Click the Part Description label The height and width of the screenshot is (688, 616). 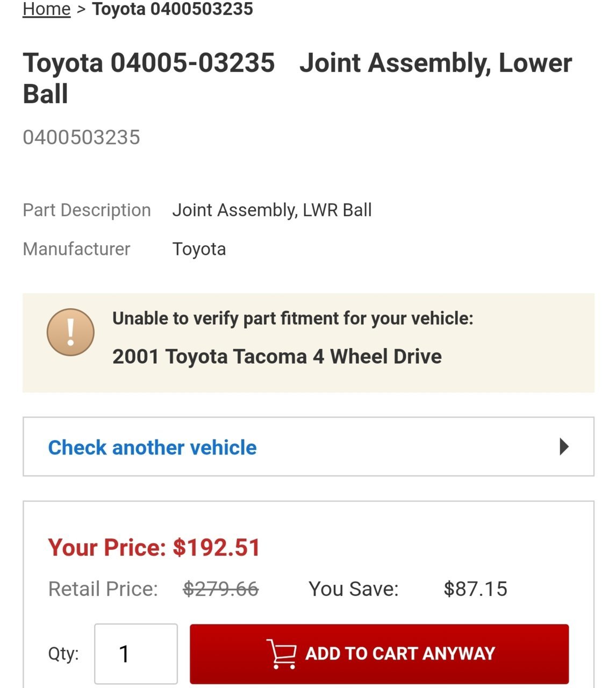pyautogui.click(x=87, y=210)
